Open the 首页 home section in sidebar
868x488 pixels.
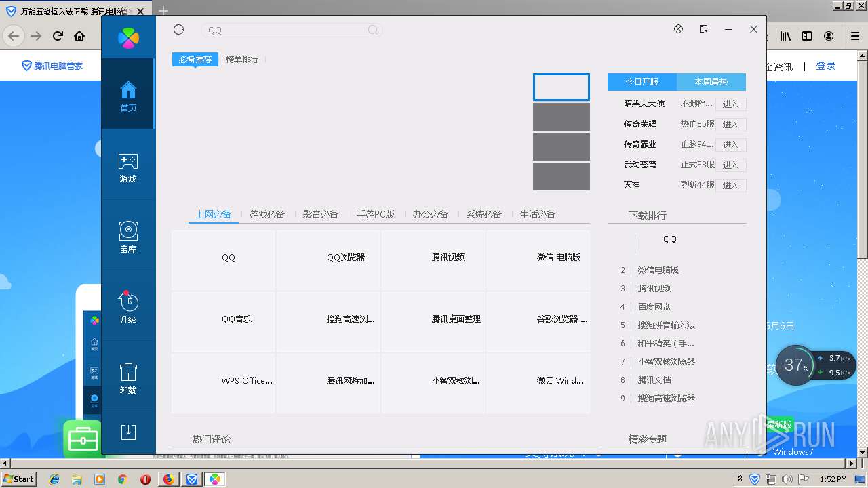[x=128, y=94]
